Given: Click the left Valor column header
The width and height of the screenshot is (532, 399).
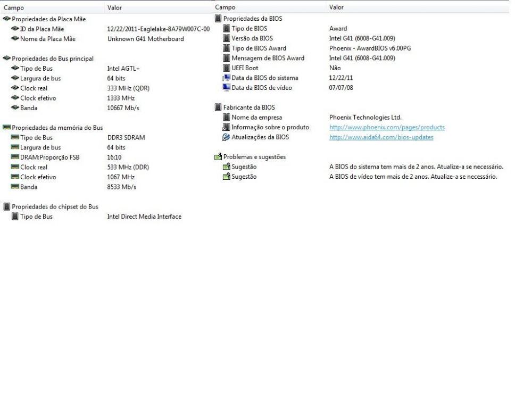Looking at the screenshot, I should 115,7.
